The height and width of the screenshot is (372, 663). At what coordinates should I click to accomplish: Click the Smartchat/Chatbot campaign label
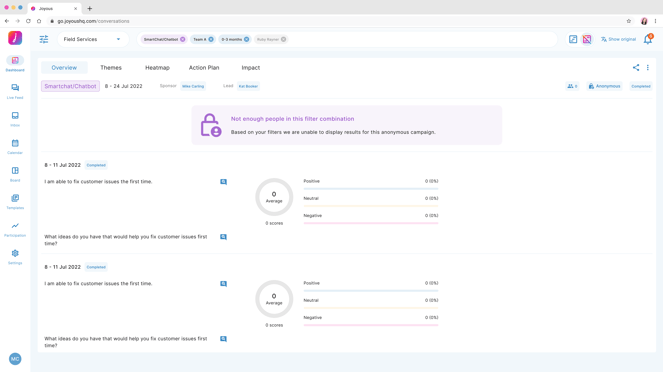[x=70, y=86]
